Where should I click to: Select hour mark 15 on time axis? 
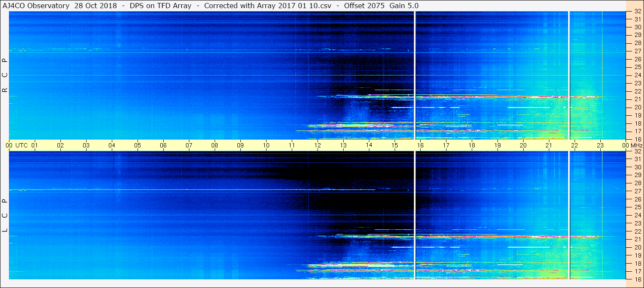coord(395,145)
